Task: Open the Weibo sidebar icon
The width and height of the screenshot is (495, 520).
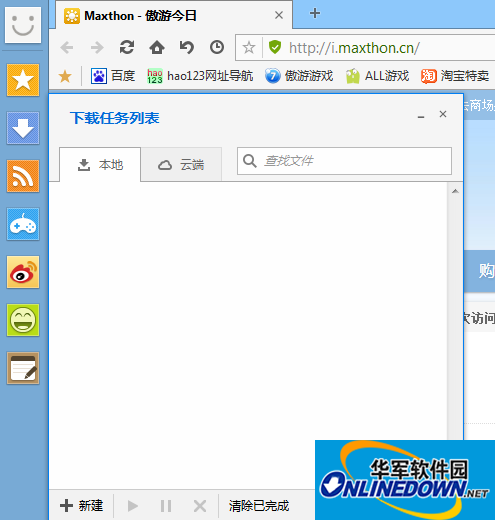Action: click(x=23, y=272)
